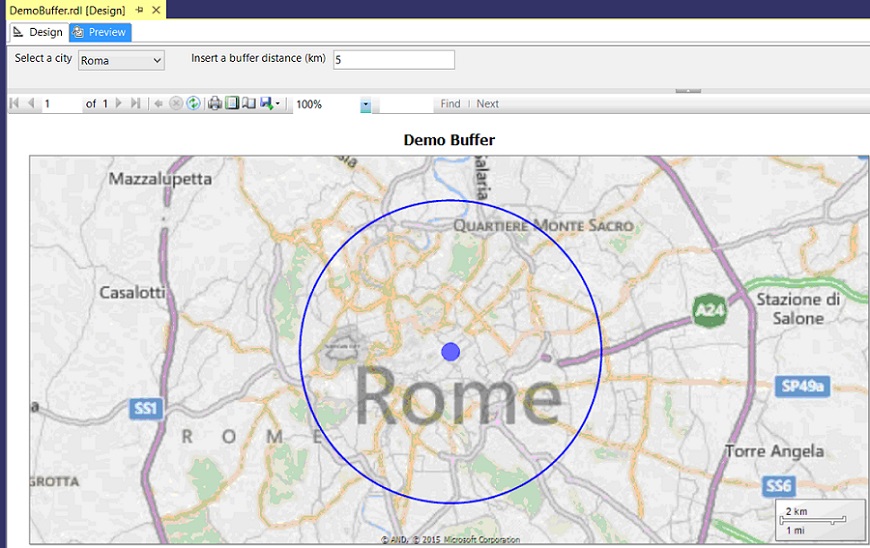This screenshot has width=870, height=548.
Task: Switch to Preview tab
Action: tap(100, 32)
